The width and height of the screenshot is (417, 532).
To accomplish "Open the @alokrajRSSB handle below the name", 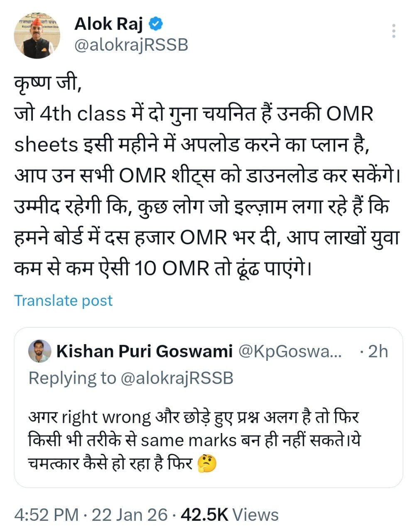I will (131, 45).
